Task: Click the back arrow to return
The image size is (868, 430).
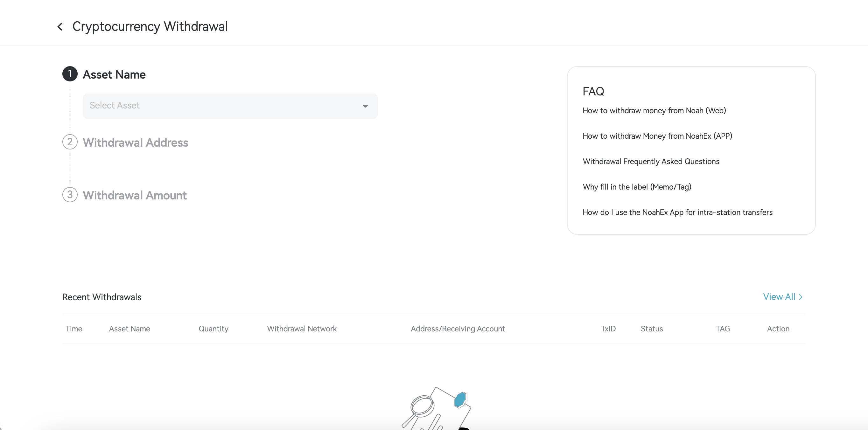Action: (60, 26)
